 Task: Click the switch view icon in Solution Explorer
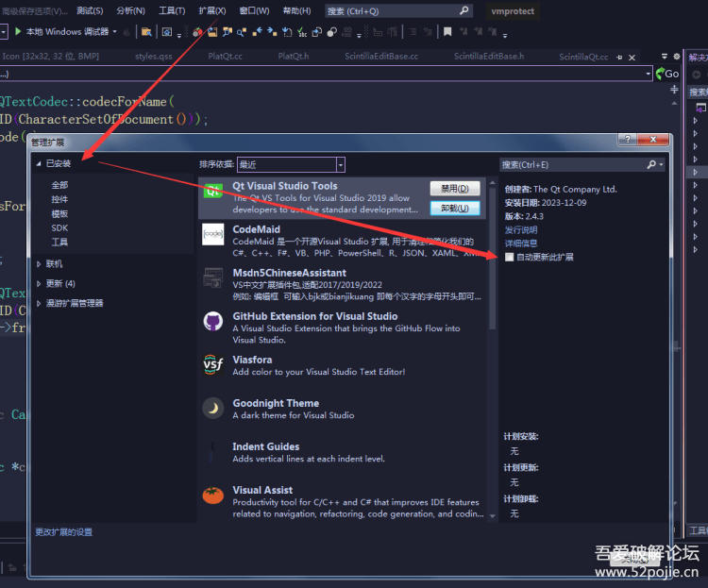click(700, 108)
